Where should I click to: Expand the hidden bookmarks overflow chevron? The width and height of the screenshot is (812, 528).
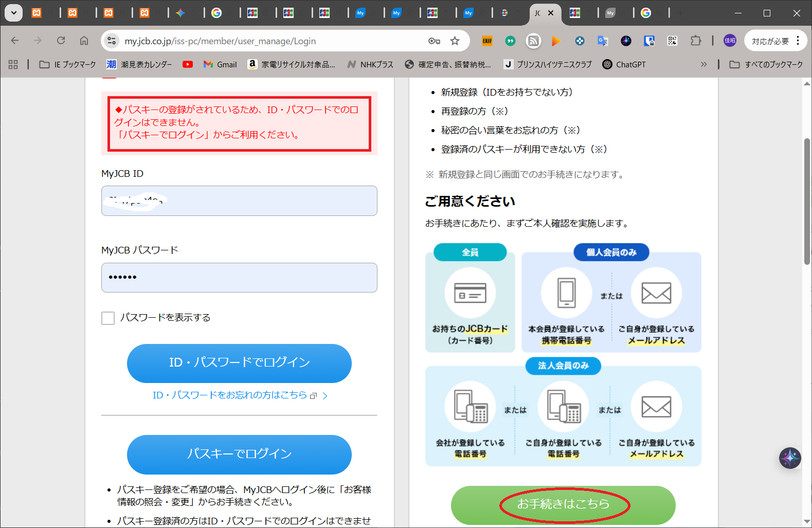tap(703, 64)
